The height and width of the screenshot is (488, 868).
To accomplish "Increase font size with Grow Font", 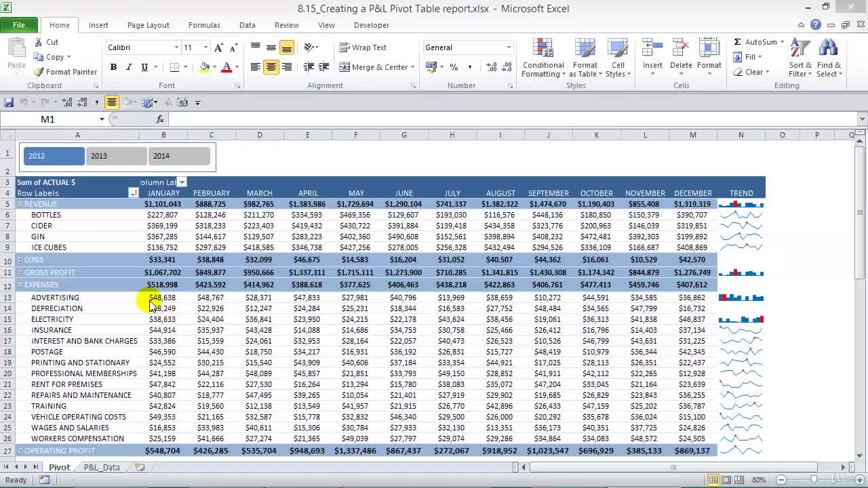I will (x=218, y=47).
